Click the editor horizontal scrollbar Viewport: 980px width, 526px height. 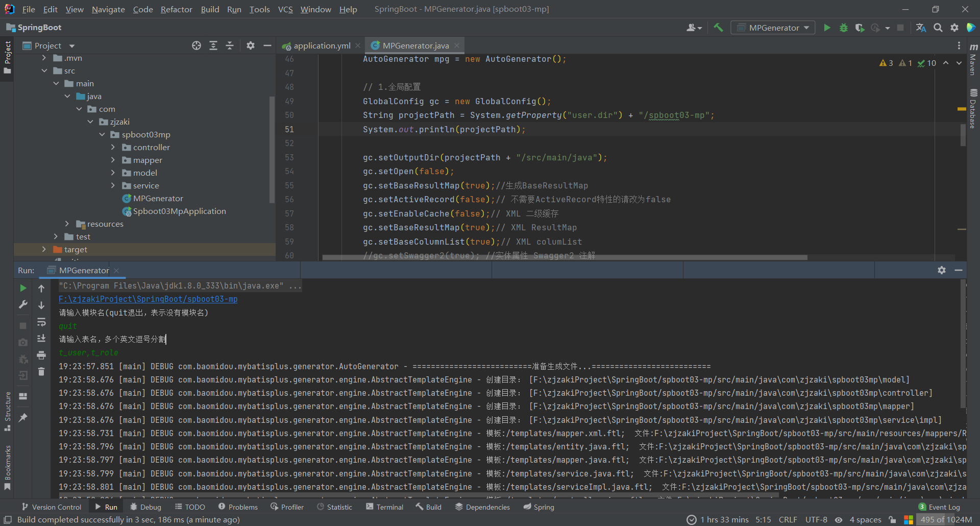[x=565, y=257]
